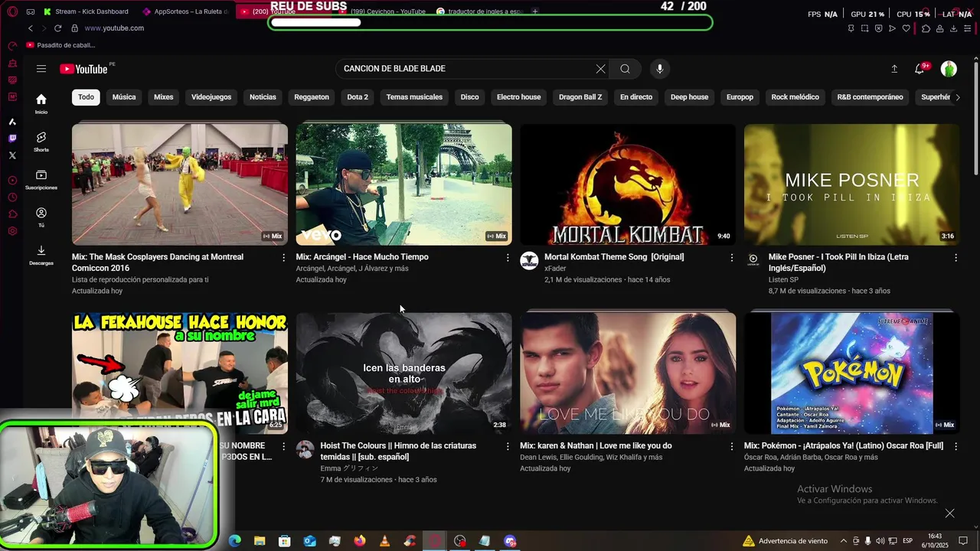980x551 pixels.
Task: Clear the search box with X icon
Action: [x=601, y=69]
